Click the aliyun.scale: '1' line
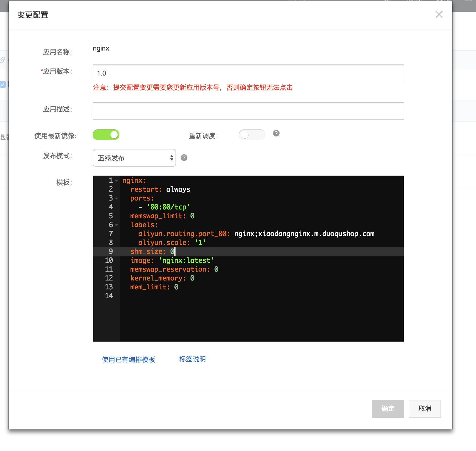 (172, 243)
